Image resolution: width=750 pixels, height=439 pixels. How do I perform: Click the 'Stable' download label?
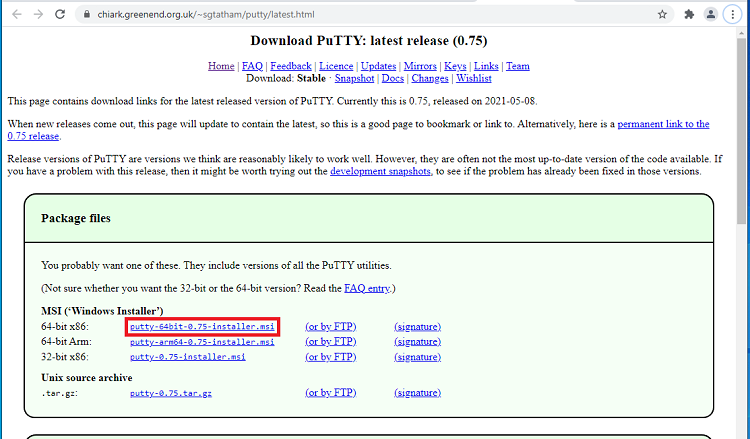coord(311,78)
